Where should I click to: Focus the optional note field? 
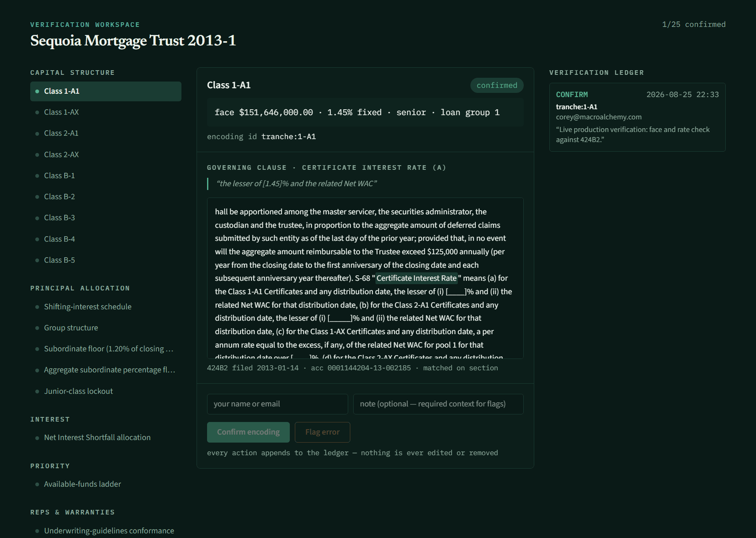coord(438,404)
